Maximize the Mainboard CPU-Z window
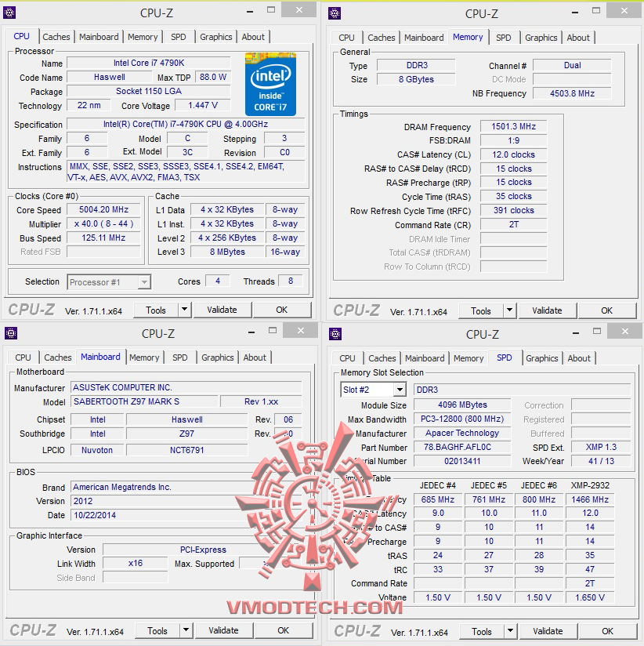Image resolution: width=644 pixels, height=646 pixels. 273,330
